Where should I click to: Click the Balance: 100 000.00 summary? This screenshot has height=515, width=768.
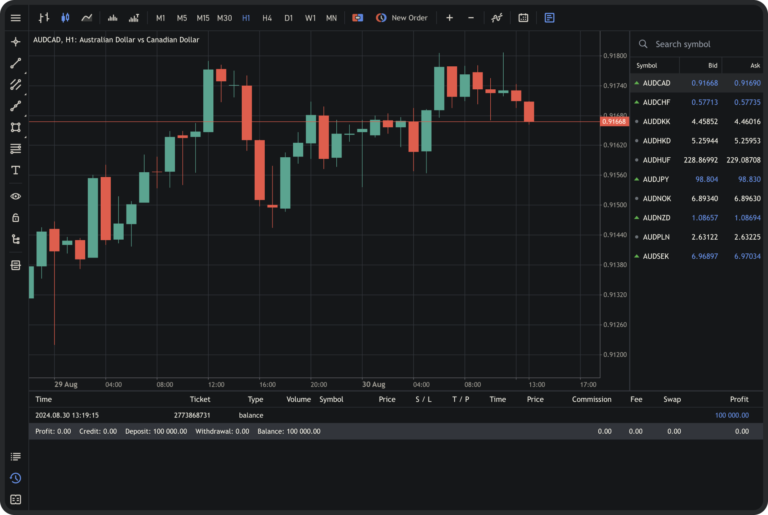[289, 431]
